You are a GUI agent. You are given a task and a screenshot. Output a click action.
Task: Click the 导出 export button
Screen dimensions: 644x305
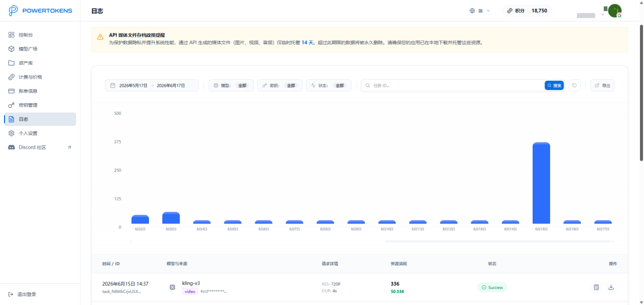coord(602,86)
